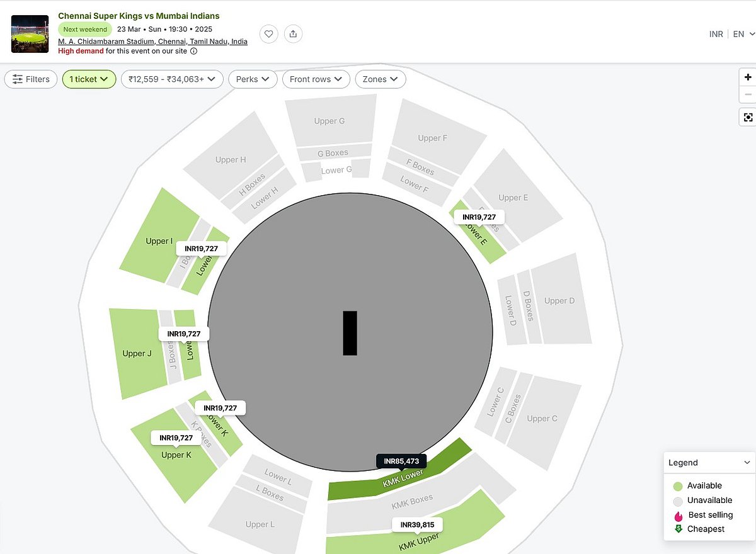Open the Zones filter dropdown
This screenshot has width=756, height=554.
(381, 79)
